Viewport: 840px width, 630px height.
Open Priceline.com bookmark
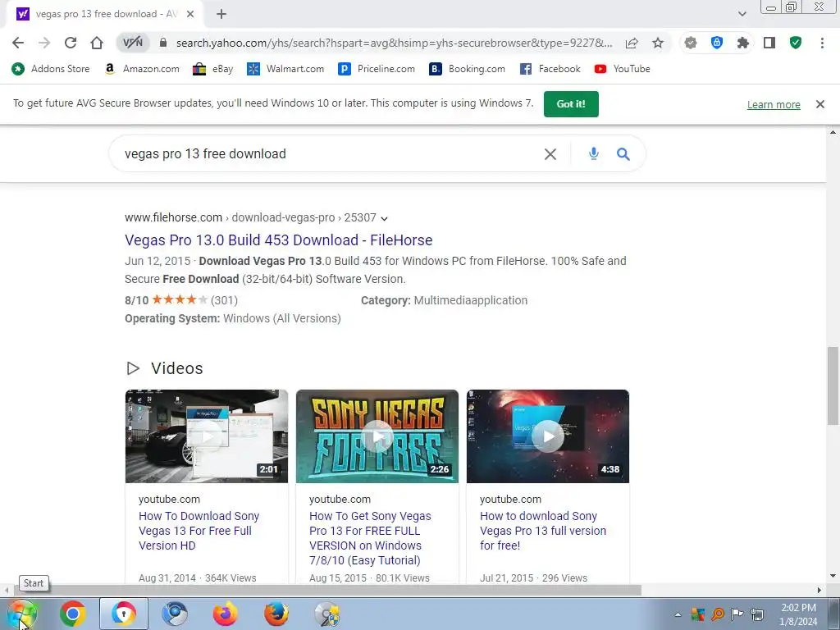[377, 69]
